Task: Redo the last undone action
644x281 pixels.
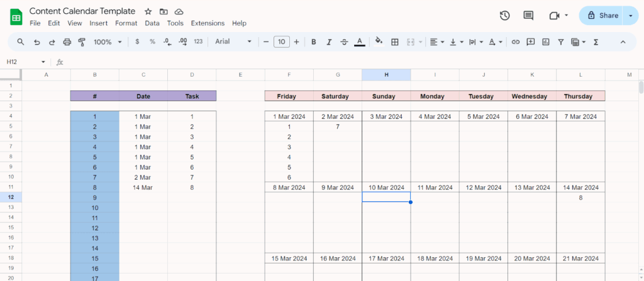Action: tap(52, 42)
